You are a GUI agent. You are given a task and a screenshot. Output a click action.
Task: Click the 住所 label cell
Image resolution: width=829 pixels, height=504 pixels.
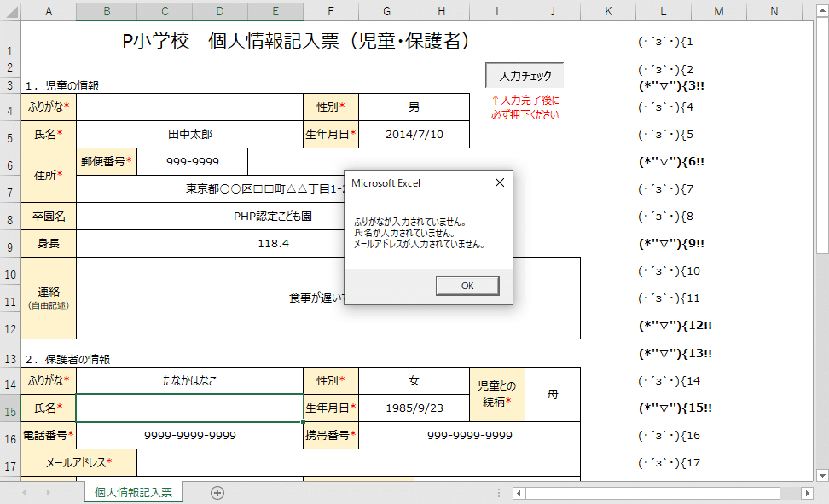click(x=49, y=175)
